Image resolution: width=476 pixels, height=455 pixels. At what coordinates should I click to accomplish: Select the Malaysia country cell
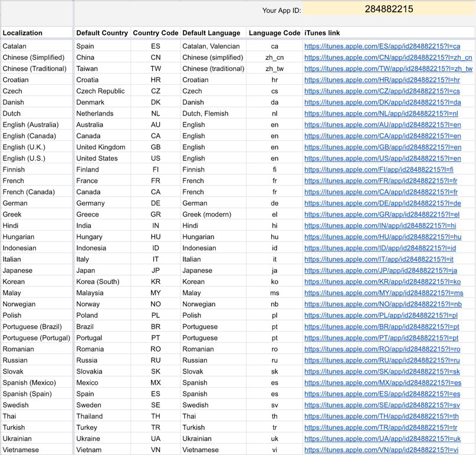click(x=102, y=293)
